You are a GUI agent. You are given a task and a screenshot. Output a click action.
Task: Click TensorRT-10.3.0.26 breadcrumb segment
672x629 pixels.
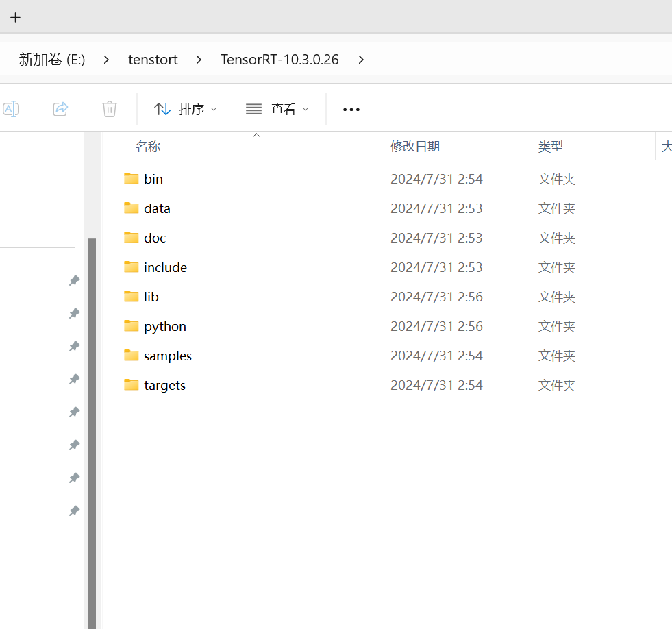coord(279,60)
